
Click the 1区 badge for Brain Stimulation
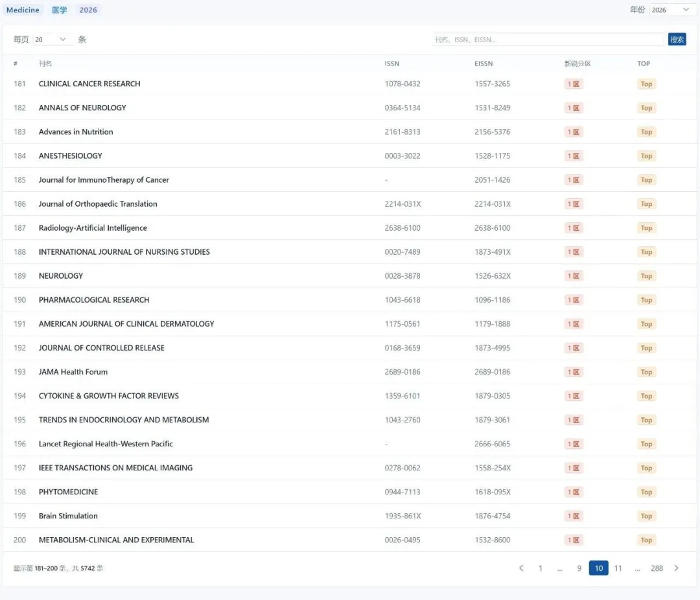[x=574, y=516]
